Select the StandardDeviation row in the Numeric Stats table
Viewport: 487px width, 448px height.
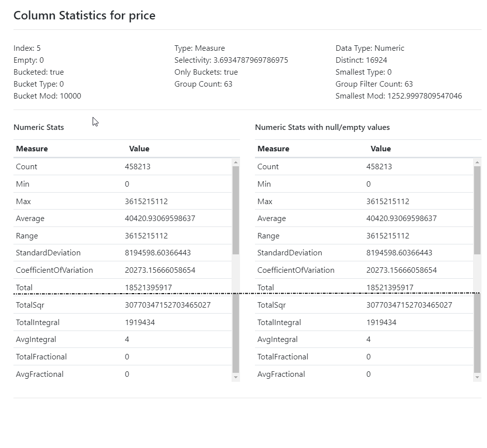(48, 253)
